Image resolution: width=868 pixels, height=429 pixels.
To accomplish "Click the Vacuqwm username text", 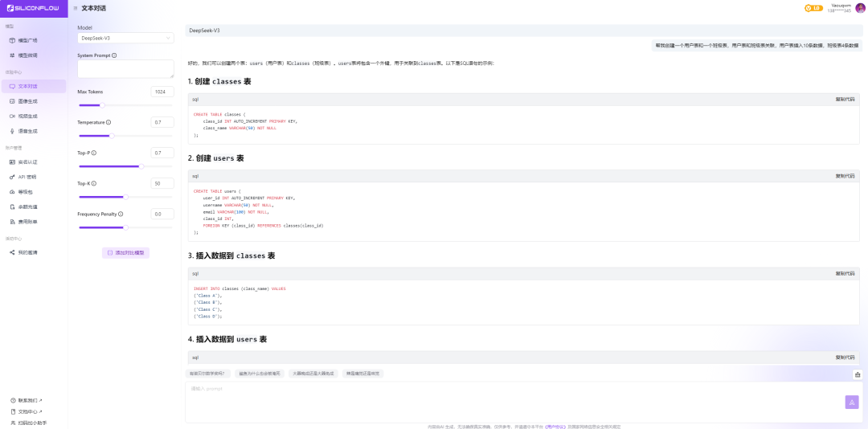I will [841, 5].
